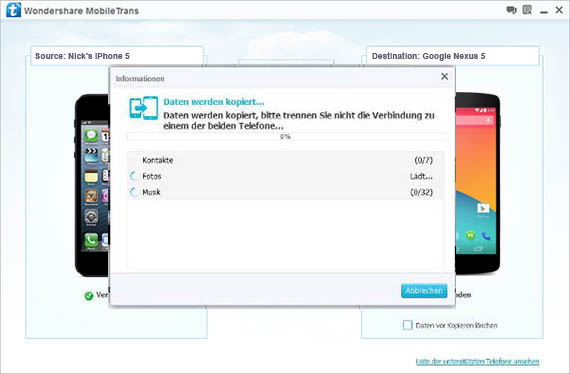This screenshot has height=374, width=570.
Task: Click the Source: Nick's iPhone 5 label
Action: pos(82,56)
